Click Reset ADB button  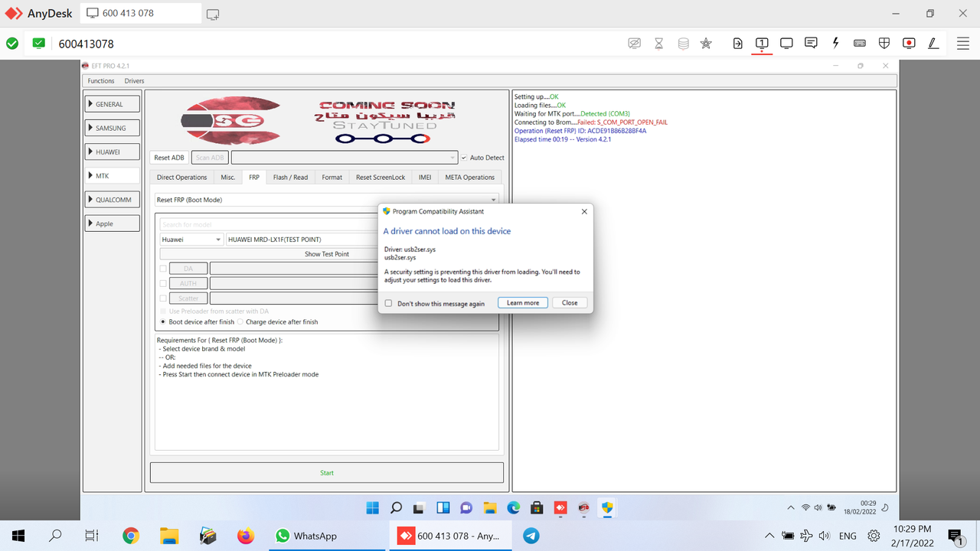(169, 158)
